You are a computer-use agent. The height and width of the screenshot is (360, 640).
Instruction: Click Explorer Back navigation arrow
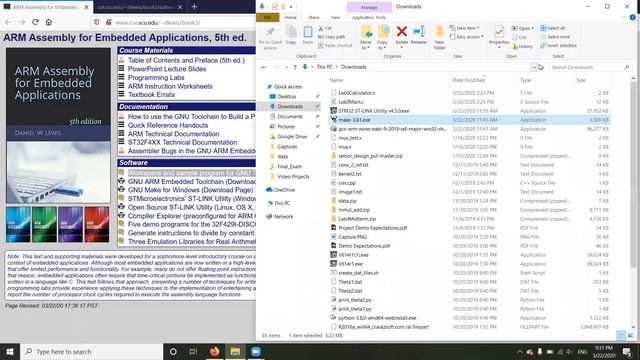264,67
